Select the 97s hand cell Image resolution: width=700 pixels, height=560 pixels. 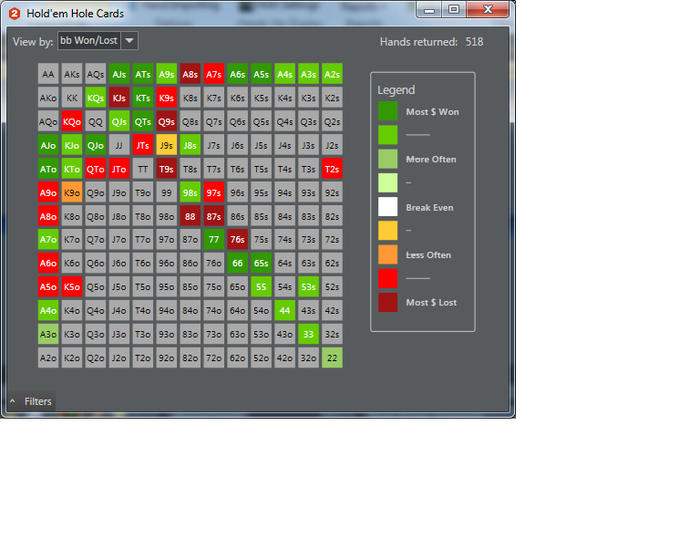(x=214, y=192)
